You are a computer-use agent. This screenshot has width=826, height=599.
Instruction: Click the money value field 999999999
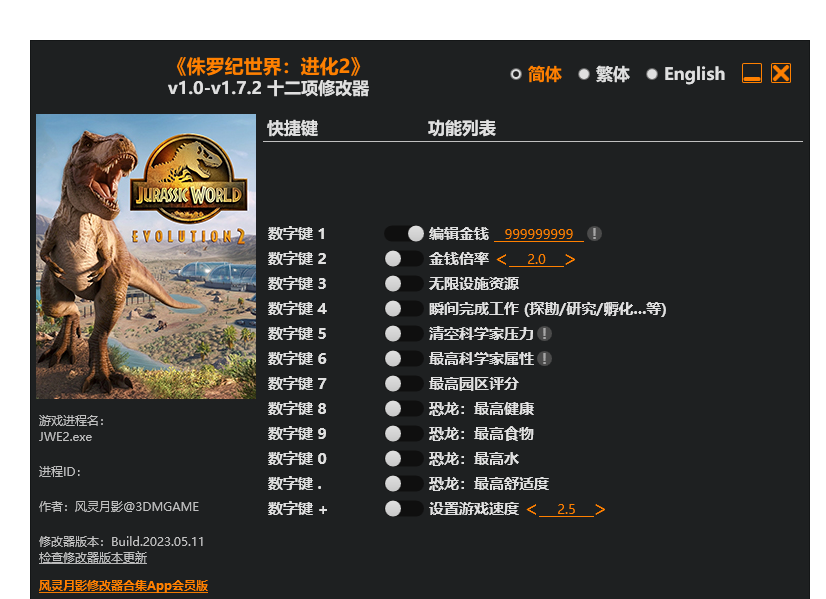[x=539, y=234]
